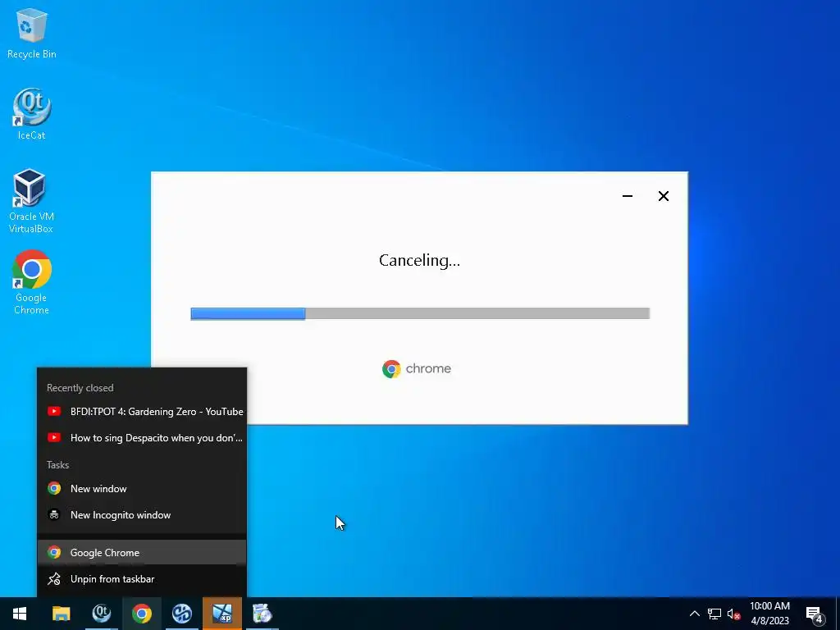Open the Windows Start button
Viewport: 840px width, 630px height.
point(20,614)
